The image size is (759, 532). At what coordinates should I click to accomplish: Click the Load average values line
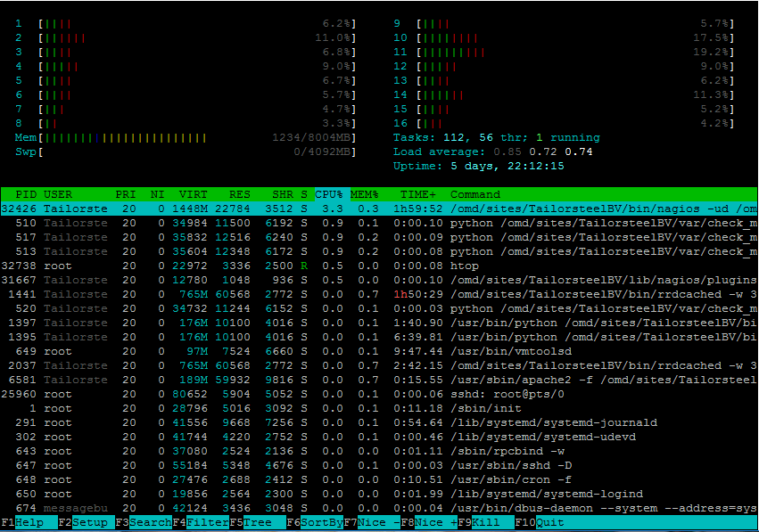pos(492,151)
